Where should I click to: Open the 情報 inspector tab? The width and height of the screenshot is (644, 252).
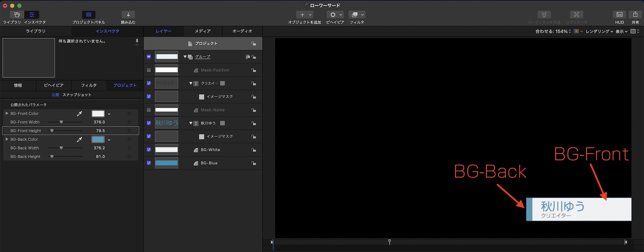tap(18, 85)
